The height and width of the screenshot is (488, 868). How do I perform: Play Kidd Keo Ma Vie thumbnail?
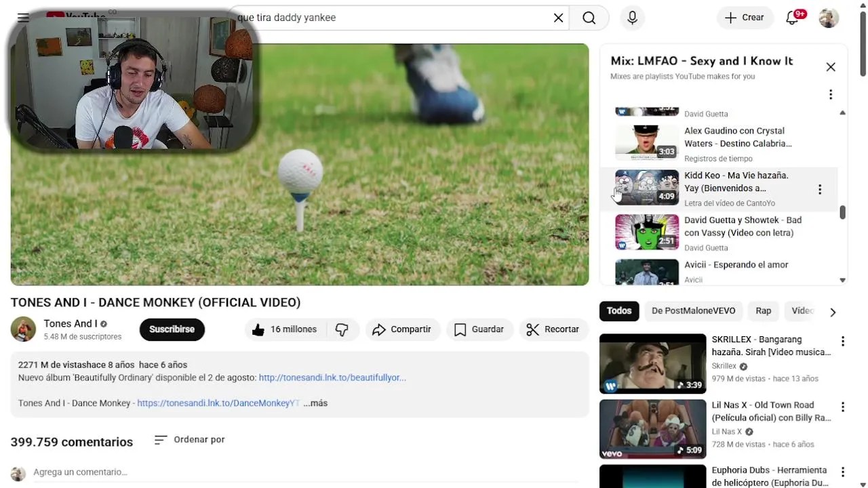pos(647,187)
